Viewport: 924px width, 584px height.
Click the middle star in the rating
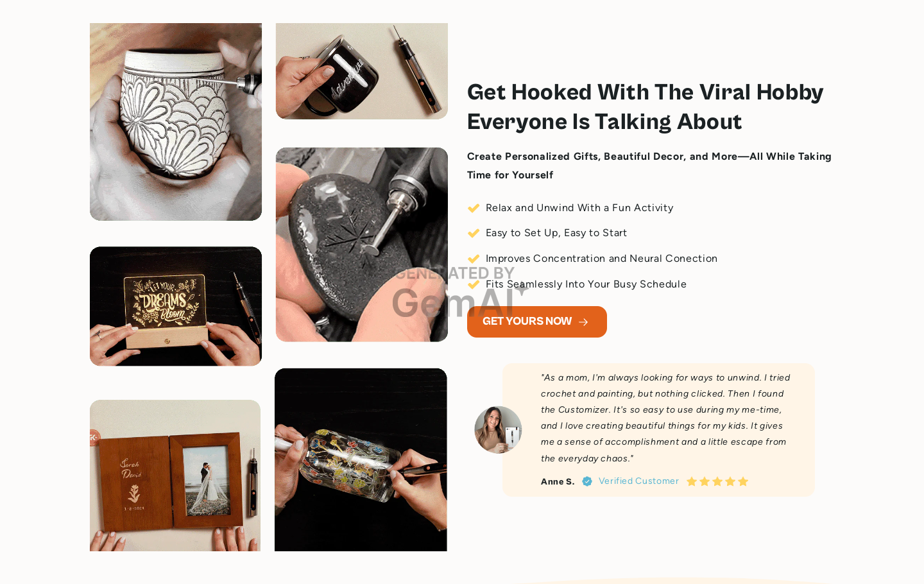click(x=717, y=481)
